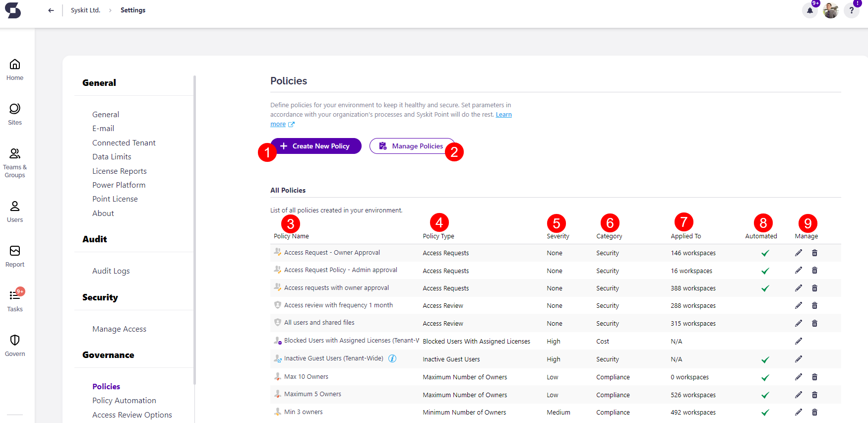The height and width of the screenshot is (423, 868).
Task: Open Users in the sidebar
Action: pos(15,211)
